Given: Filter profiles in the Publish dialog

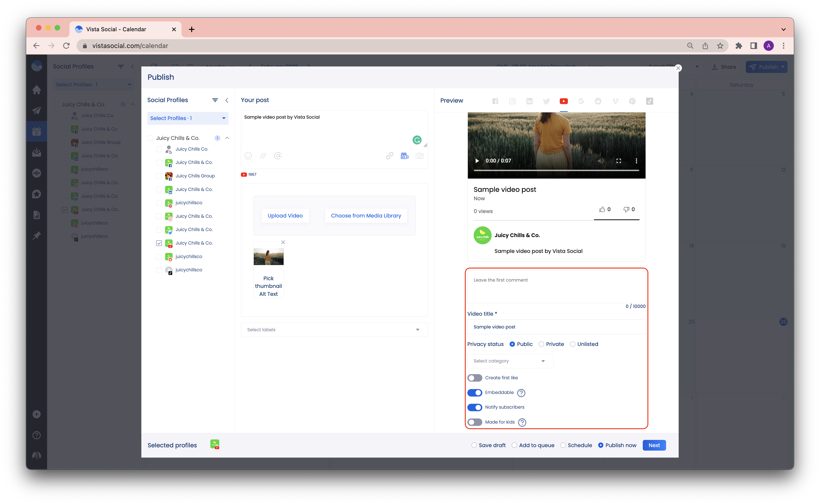Looking at the screenshot, I should tap(215, 100).
